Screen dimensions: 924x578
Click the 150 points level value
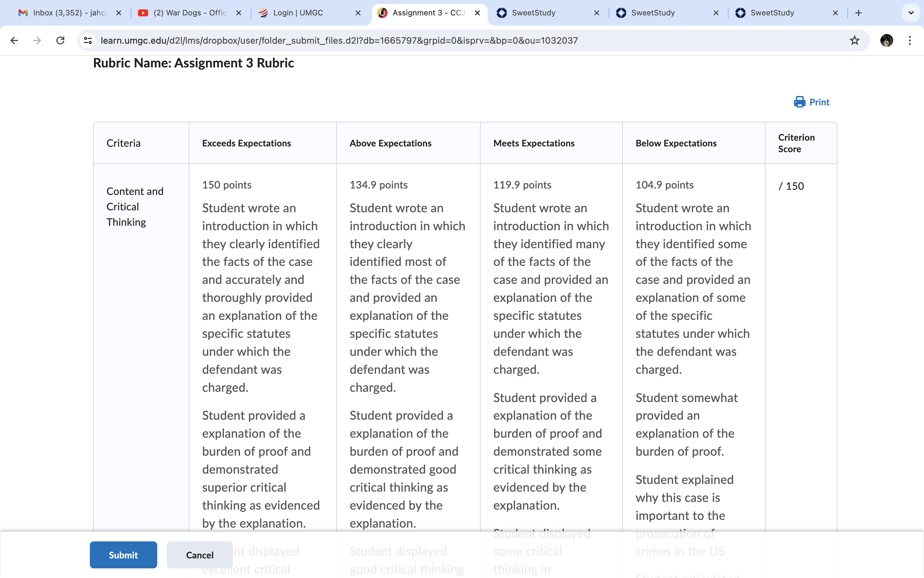point(227,185)
